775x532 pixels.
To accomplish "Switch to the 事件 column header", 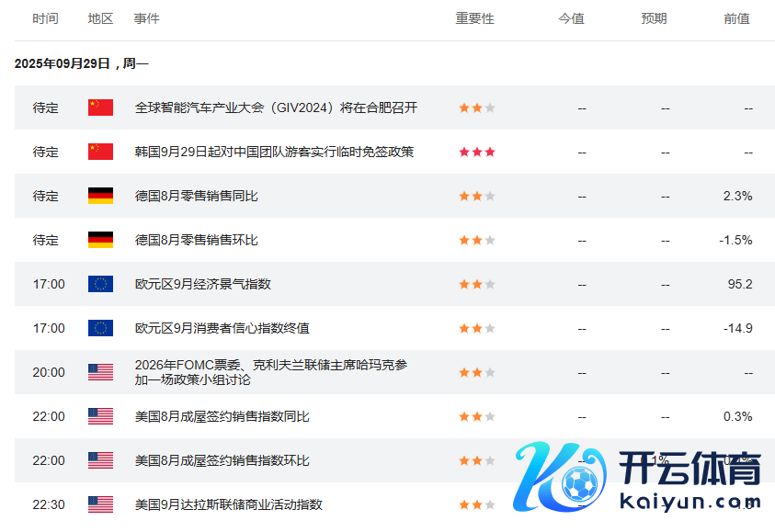I will point(146,18).
